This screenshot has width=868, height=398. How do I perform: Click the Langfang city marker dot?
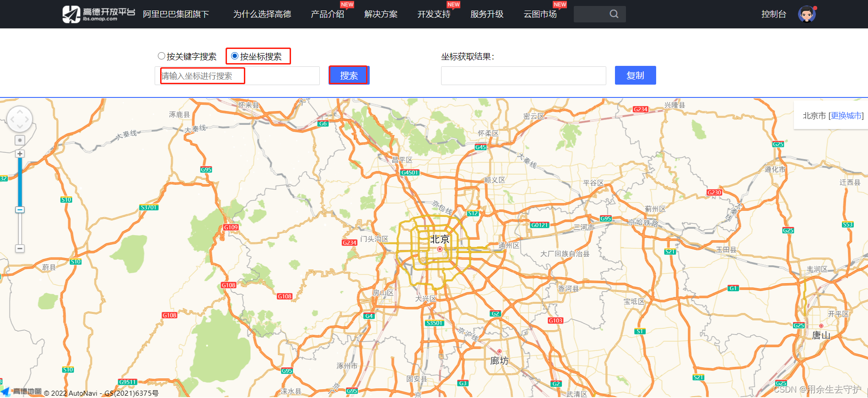click(x=499, y=351)
